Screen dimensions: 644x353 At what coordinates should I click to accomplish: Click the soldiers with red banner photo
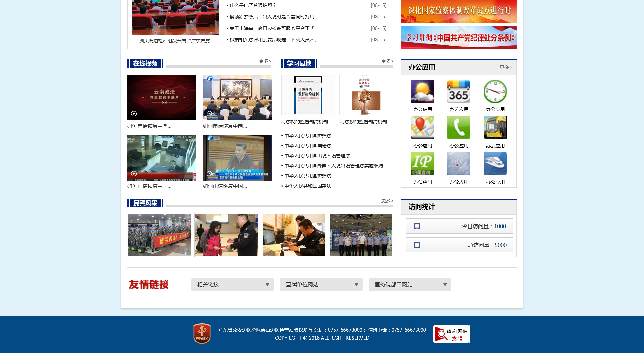tap(159, 235)
